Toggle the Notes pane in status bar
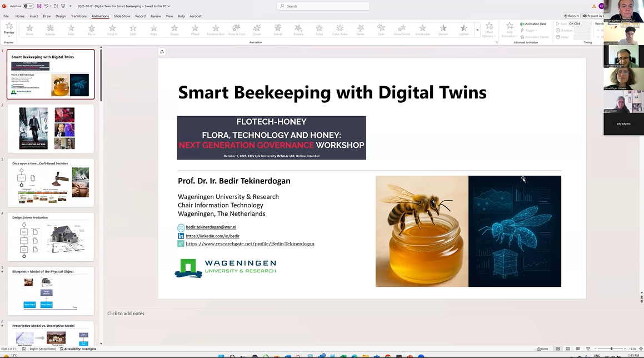Viewport: 644px width, 358px height. click(542, 349)
